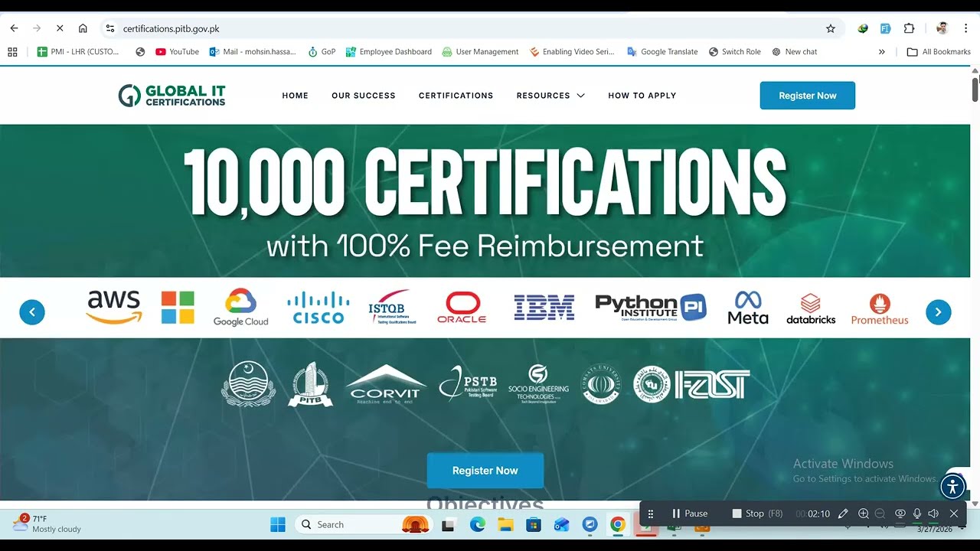This screenshot has width=980, height=551.
Task: Click the AWS logo in carousel
Action: [x=114, y=308]
